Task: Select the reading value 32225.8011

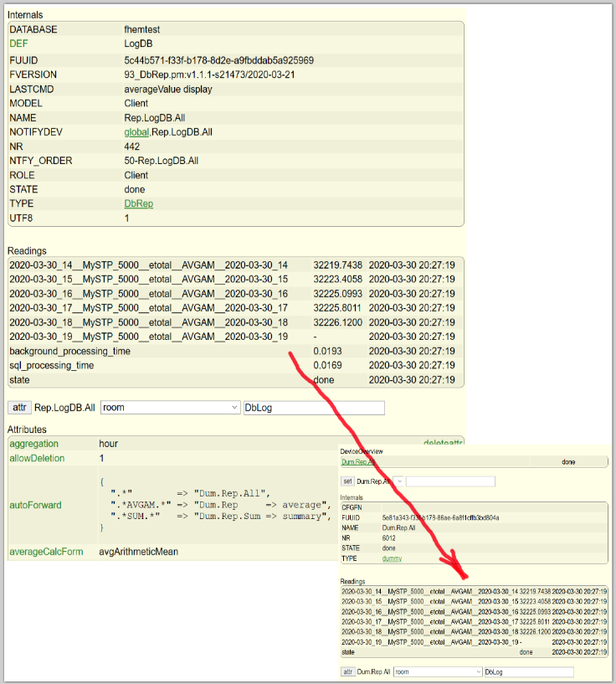Action: 337,308
